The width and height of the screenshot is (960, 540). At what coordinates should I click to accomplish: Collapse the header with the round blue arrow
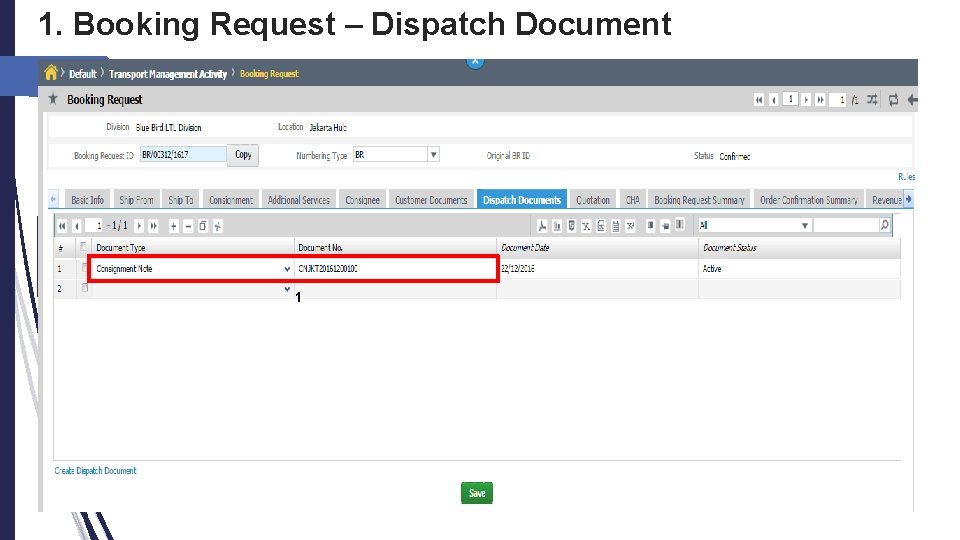pos(475,62)
